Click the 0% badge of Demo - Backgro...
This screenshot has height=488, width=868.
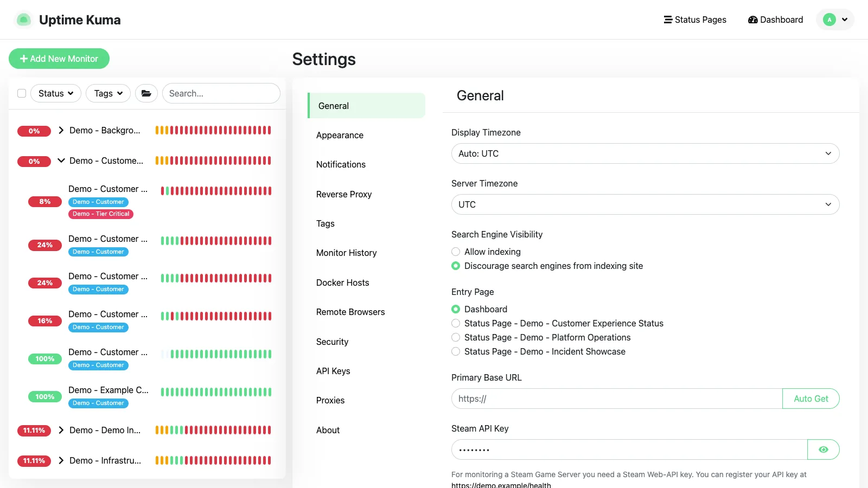(x=34, y=131)
